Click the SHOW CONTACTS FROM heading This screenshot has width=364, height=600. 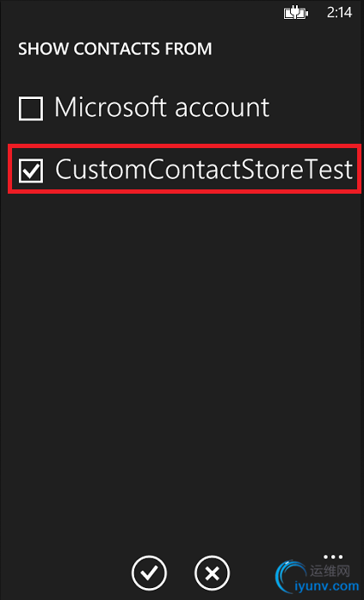pos(115,49)
